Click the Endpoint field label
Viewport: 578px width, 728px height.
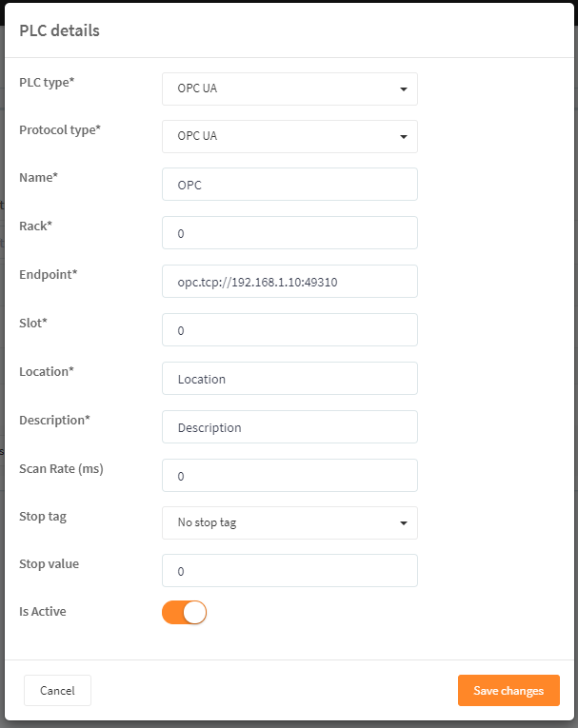click(x=49, y=275)
